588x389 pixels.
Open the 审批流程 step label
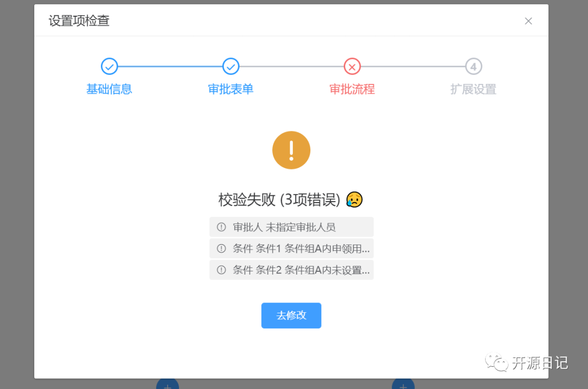coord(352,89)
